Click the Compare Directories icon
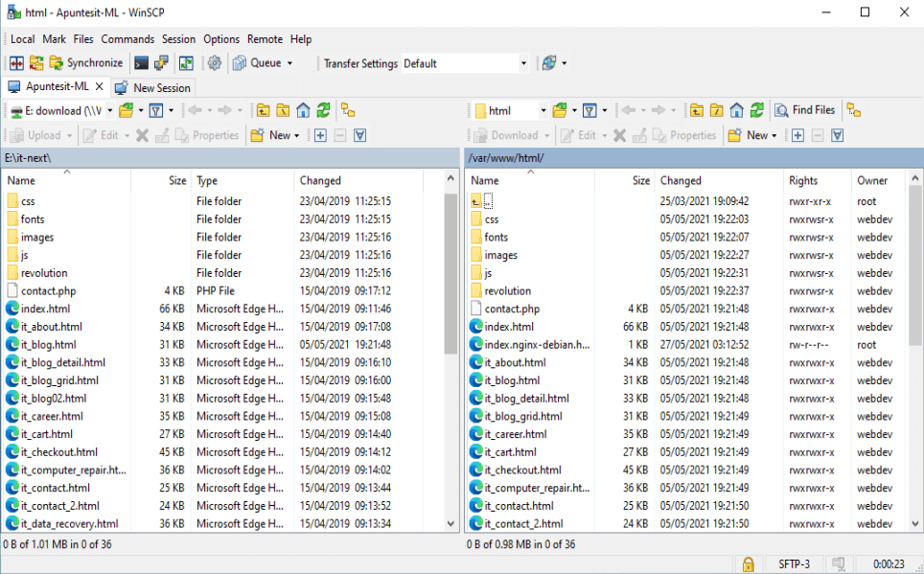 [15, 63]
